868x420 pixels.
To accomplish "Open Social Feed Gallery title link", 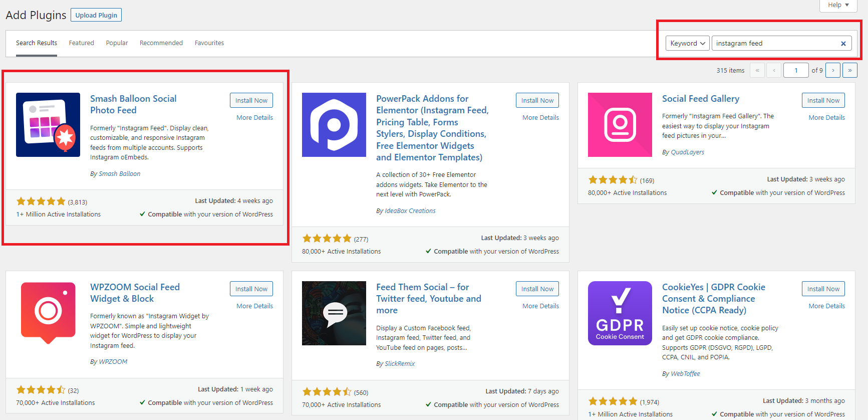I will [701, 99].
